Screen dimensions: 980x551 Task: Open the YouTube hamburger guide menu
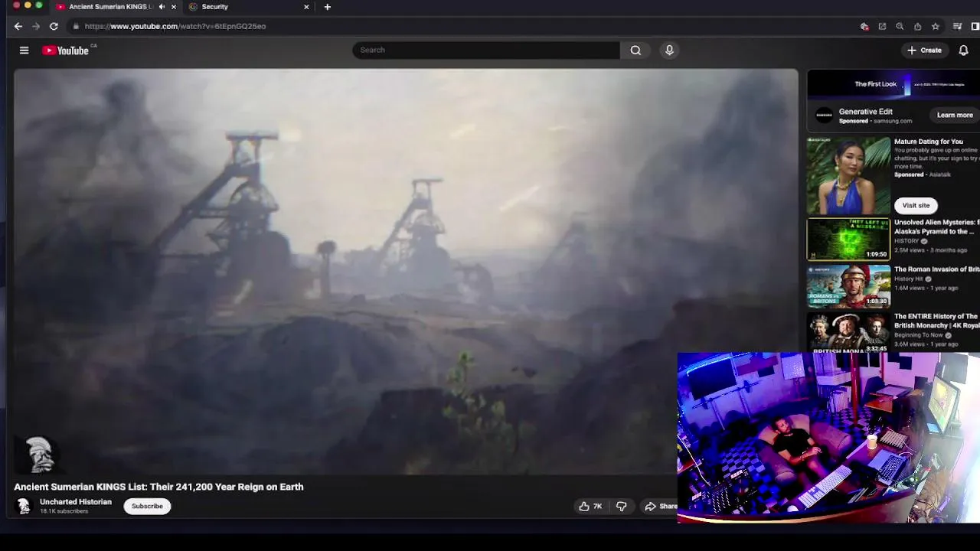point(24,51)
